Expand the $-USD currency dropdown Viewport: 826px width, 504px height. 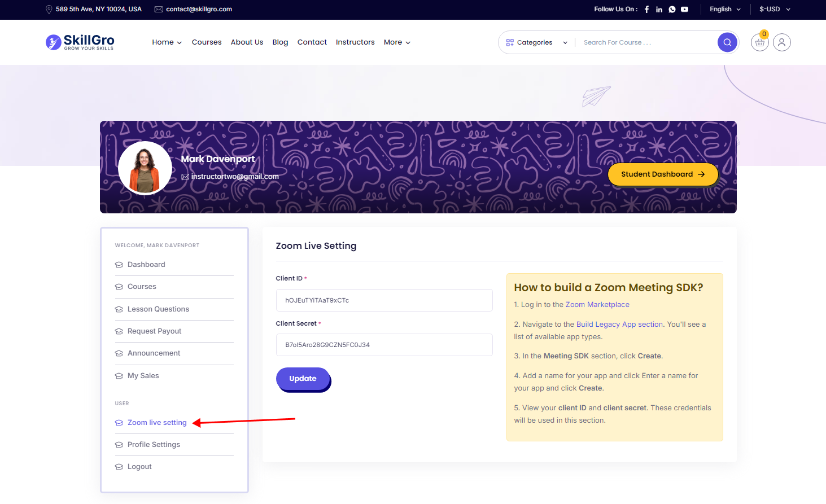[x=775, y=9]
